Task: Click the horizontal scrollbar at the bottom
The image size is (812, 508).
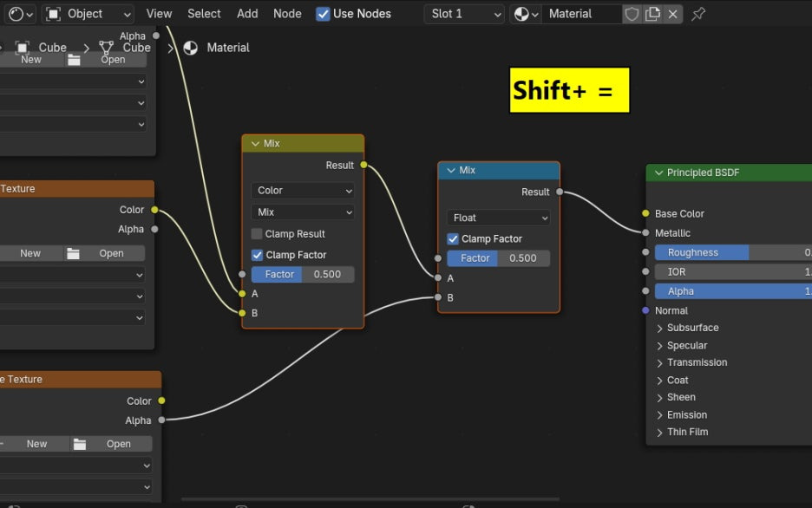Action: pos(370,499)
